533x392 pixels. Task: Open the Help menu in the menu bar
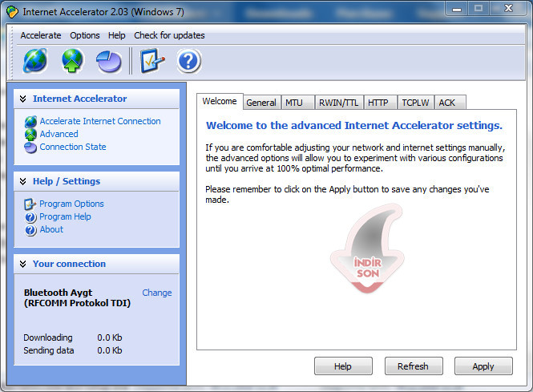coord(116,35)
